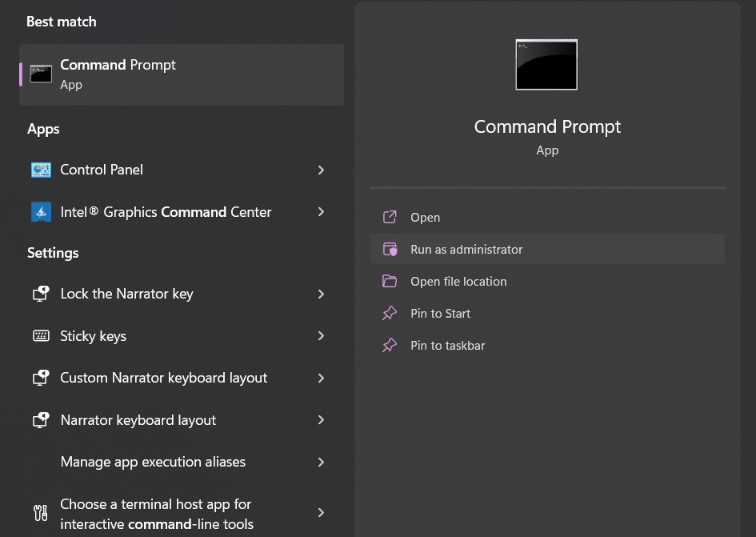Image resolution: width=756 pixels, height=537 pixels.
Task: Click the Pin to taskbar pin icon
Action: point(390,346)
